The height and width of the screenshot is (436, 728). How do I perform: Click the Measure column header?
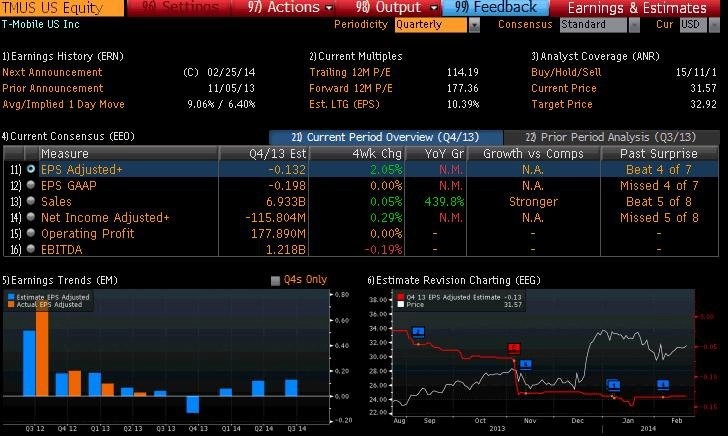point(128,153)
